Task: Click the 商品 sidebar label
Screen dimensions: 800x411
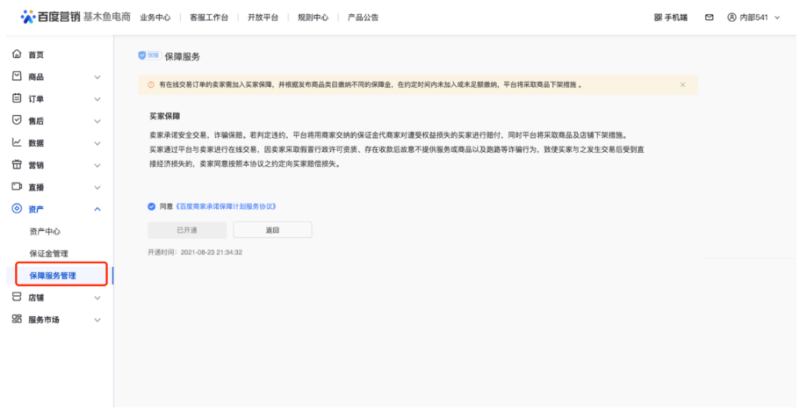Action: pyautogui.click(x=36, y=77)
